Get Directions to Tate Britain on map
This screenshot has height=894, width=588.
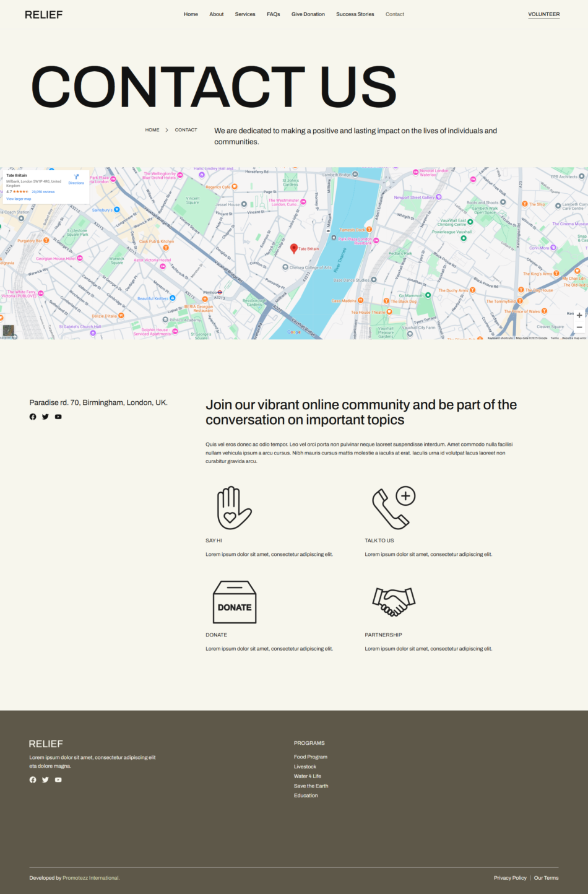click(76, 179)
